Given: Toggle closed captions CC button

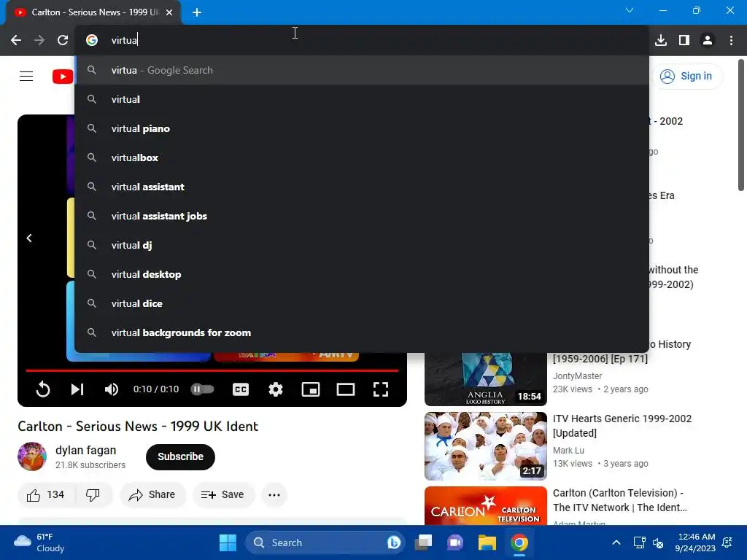Looking at the screenshot, I should [241, 389].
